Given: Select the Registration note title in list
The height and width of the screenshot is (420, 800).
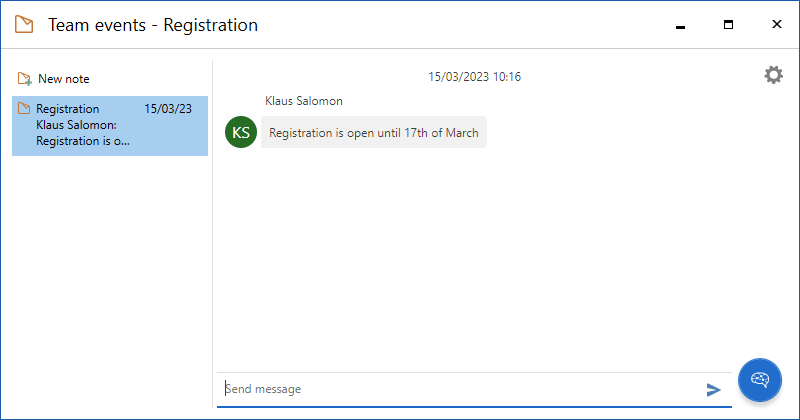Looking at the screenshot, I should 68,108.
